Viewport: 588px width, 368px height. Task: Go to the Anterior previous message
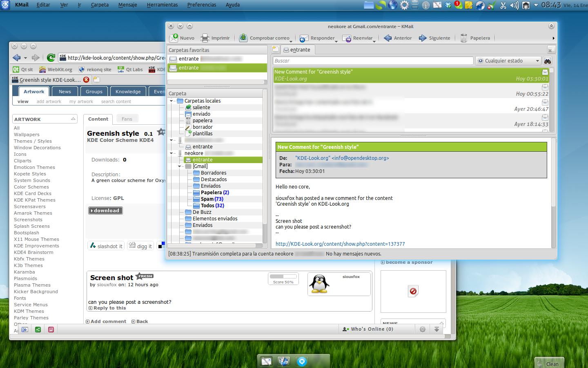(398, 38)
